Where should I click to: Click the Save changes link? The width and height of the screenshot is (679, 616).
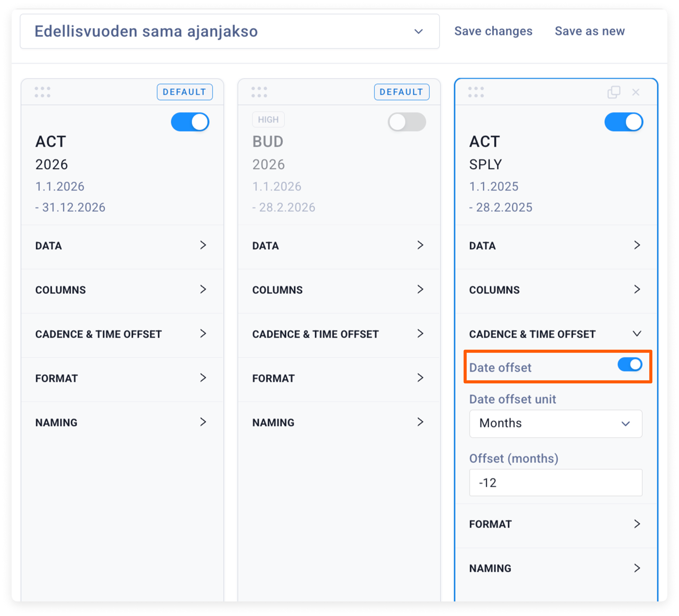tap(493, 31)
